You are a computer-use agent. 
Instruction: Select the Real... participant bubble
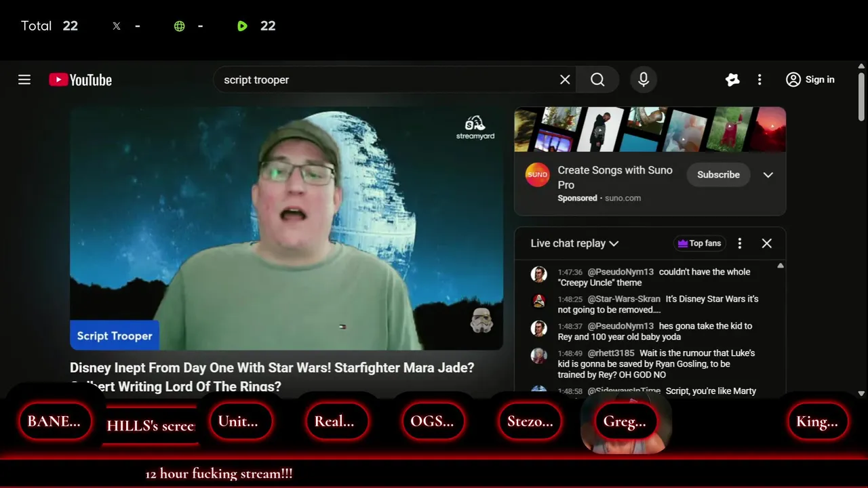click(336, 421)
